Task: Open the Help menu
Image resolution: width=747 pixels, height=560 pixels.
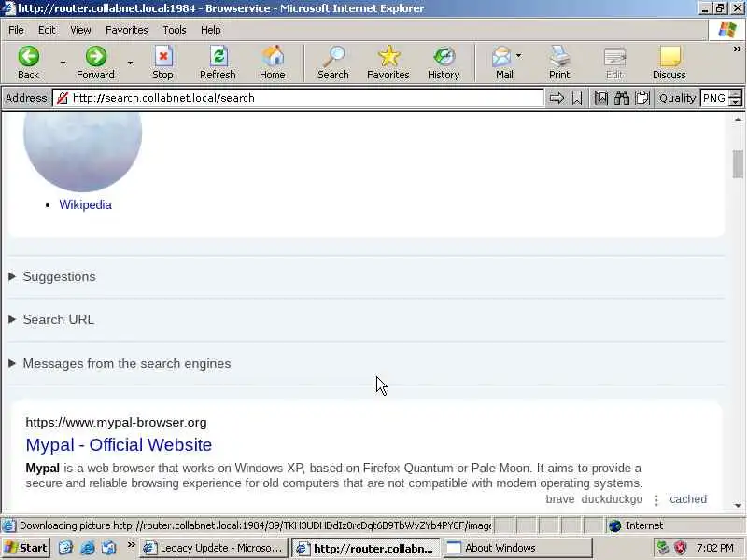Action: [211, 30]
